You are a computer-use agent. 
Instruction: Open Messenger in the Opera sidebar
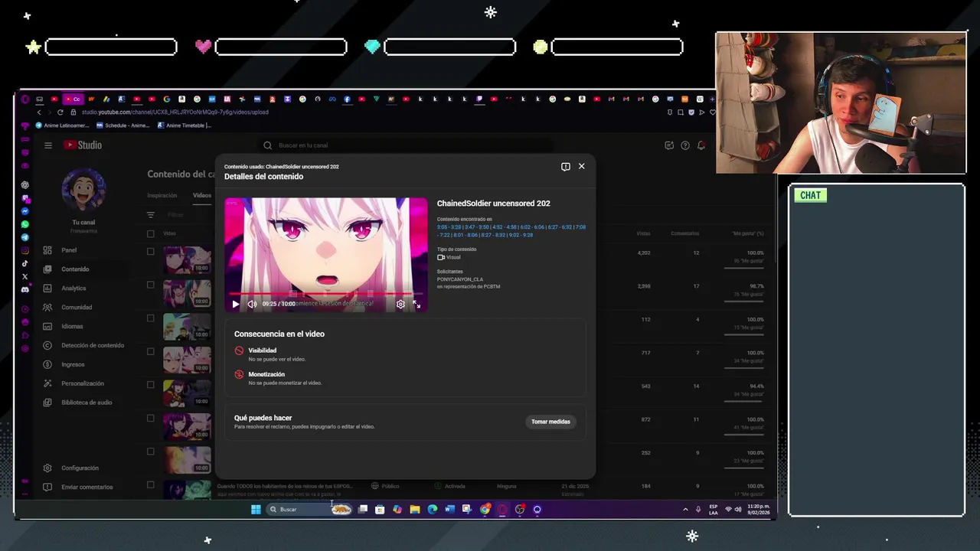[x=25, y=211]
